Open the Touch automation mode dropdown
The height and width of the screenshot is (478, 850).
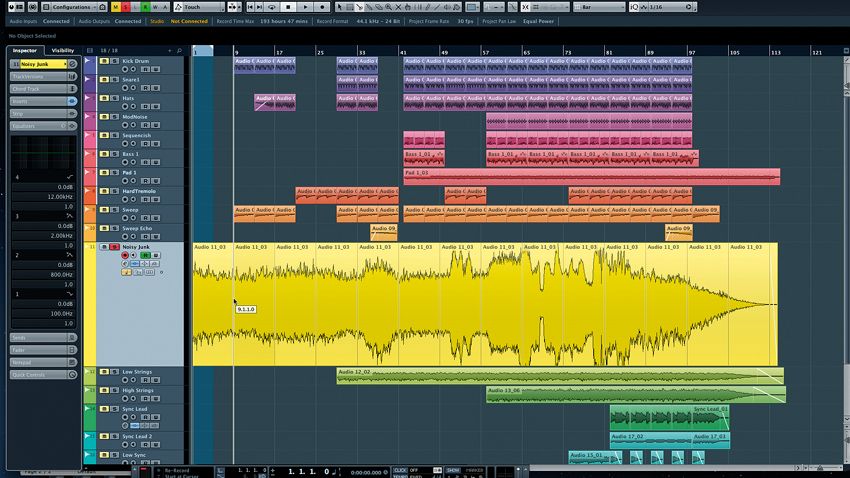tap(203, 7)
